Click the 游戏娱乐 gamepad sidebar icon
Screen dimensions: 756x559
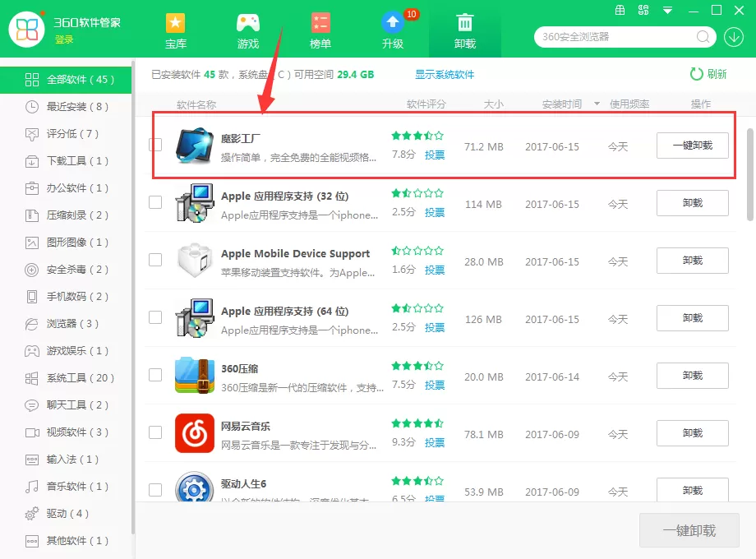(x=32, y=351)
